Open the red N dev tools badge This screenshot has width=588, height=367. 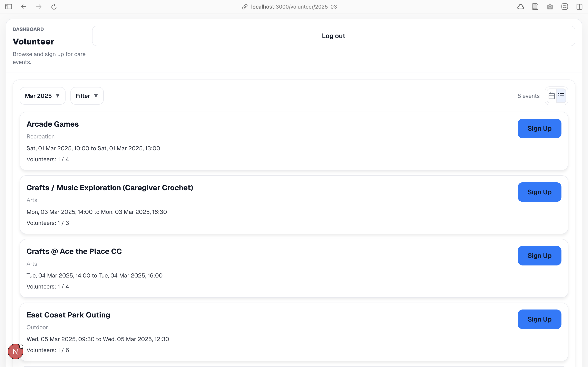[x=15, y=351]
